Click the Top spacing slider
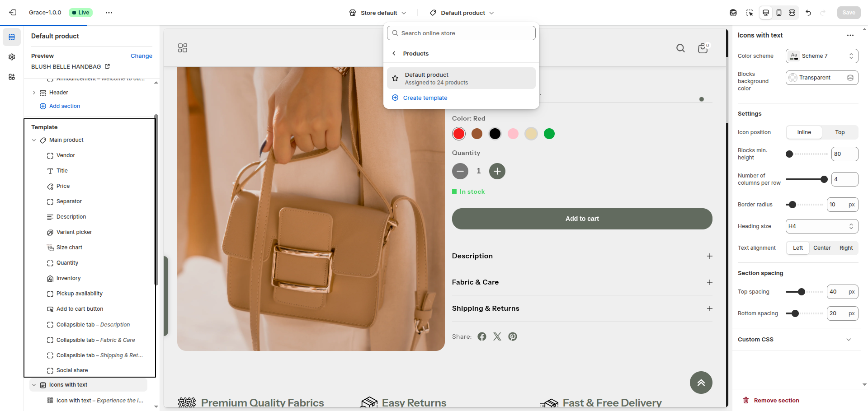The image size is (868, 411). [804, 292]
